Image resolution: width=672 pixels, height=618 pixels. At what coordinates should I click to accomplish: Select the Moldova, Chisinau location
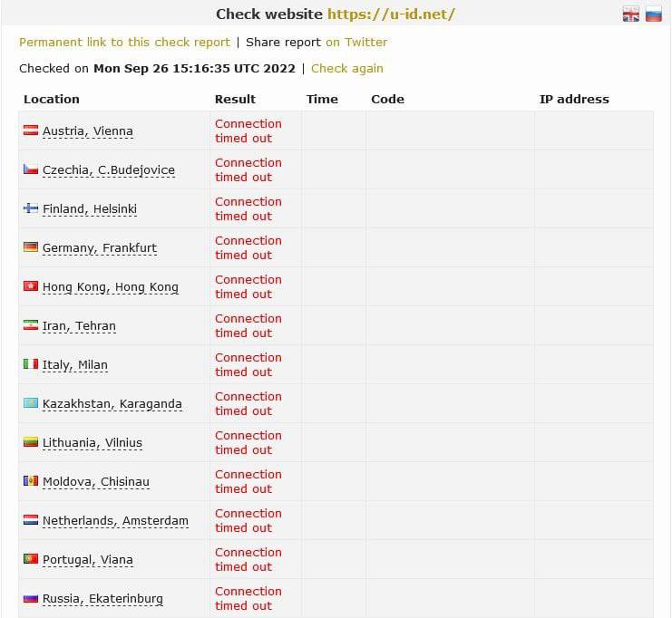[x=96, y=482]
